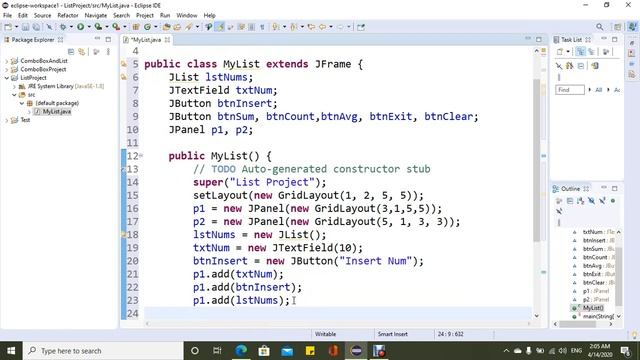Click the active Java perspective button
This screenshot has width=640, height=360.
pyautogui.click(x=632, y=27)
